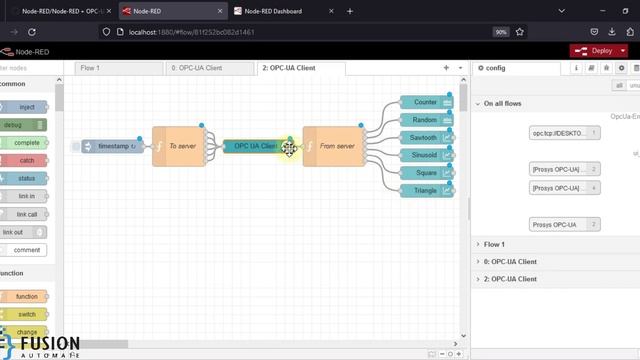Collapse the function palette category

click(x=27, y=273)
